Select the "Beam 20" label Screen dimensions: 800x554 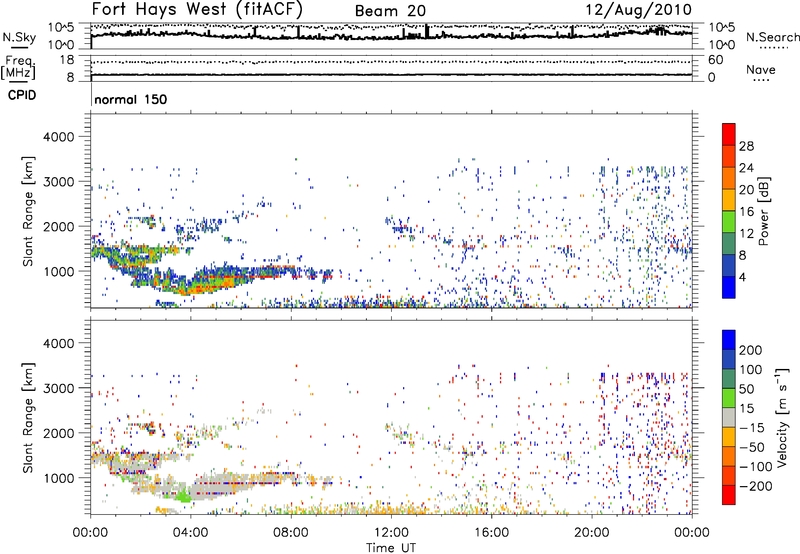pos(390,11)
